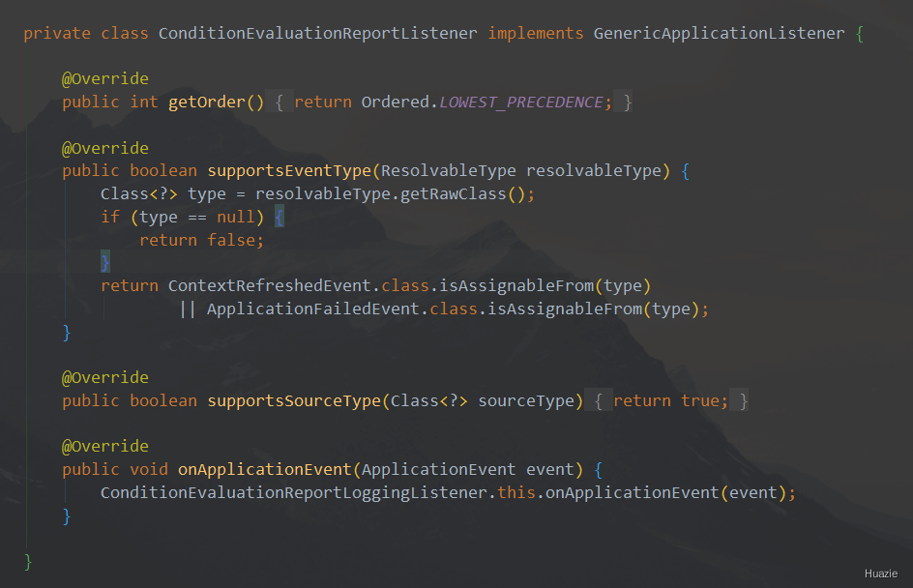Click the supportsSourceType method name
This screenshot has height=588, width=913.
click(293, 400)
